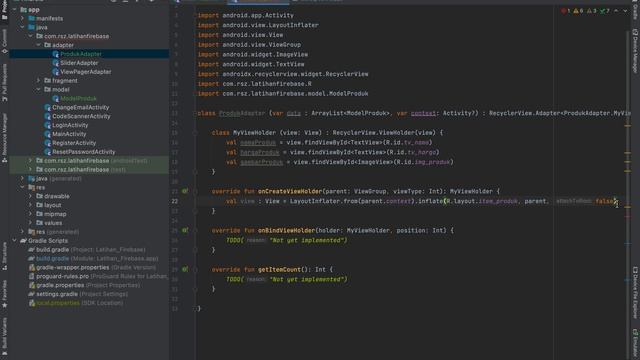Expand the fragment package
The height and width of the screenshot is (360, 640).
click(39, 81)
